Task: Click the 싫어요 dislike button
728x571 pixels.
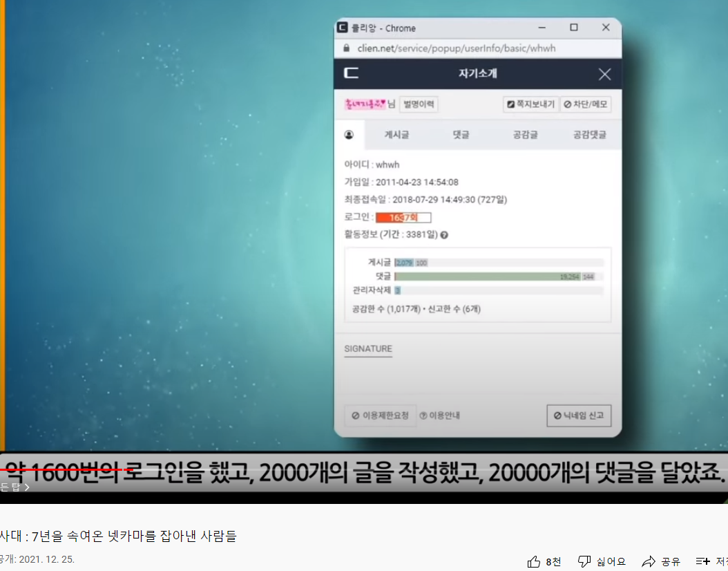Action: coord(602,562)
